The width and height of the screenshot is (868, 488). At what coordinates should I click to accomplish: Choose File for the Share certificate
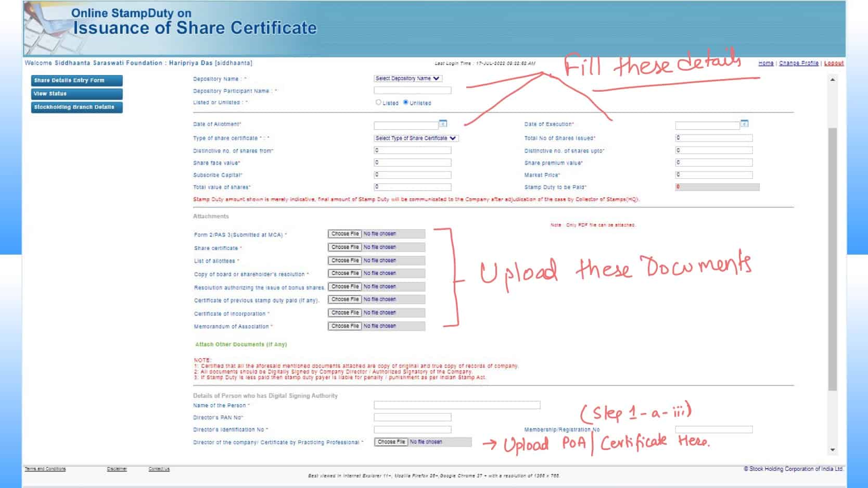click(345, 247)
